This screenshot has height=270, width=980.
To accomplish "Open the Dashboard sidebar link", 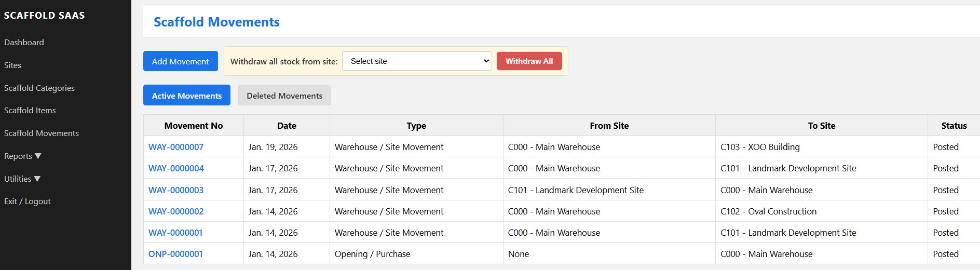I will [24, 43].
